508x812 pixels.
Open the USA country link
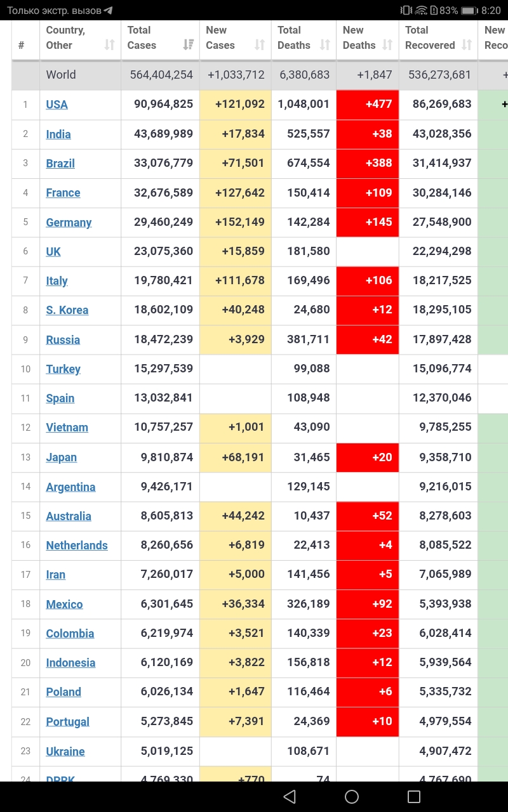click(x=57, y=105)
